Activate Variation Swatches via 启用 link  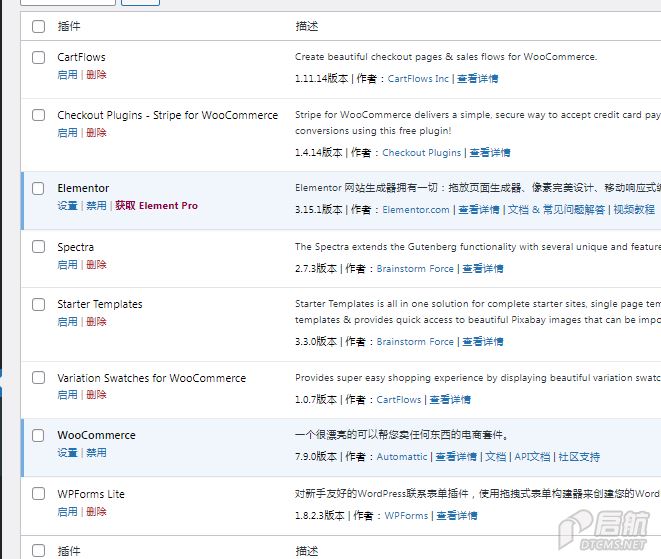(67, 395)
